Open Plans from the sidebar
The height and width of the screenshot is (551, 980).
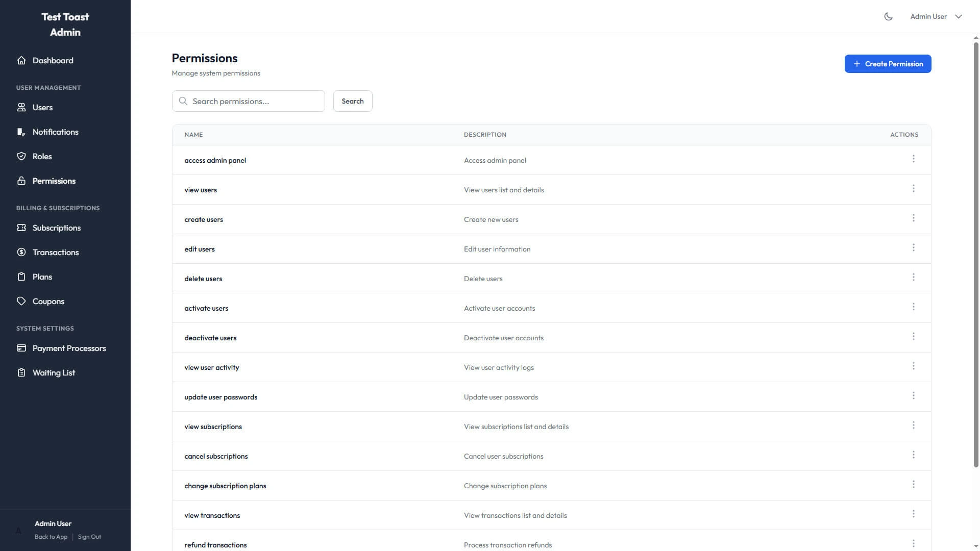click(x=42, y=277)
